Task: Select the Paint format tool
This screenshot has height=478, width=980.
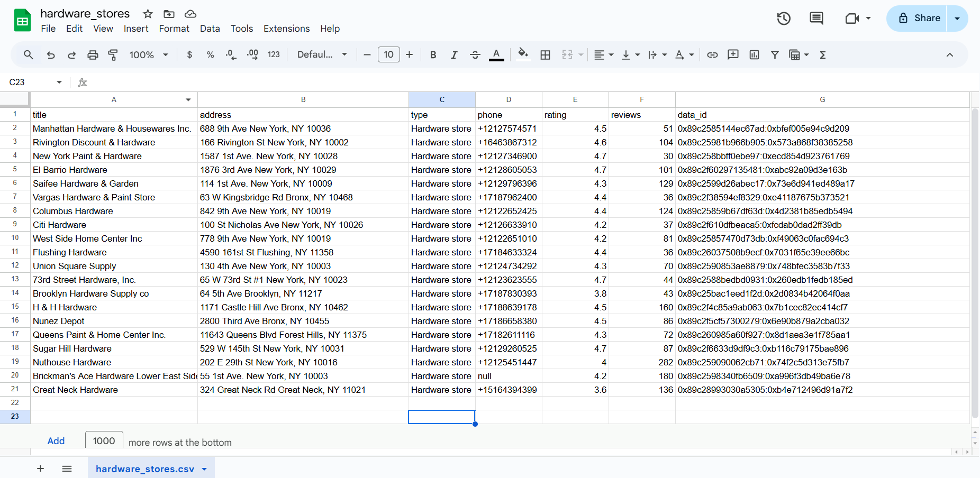Action: pos(113,54)
